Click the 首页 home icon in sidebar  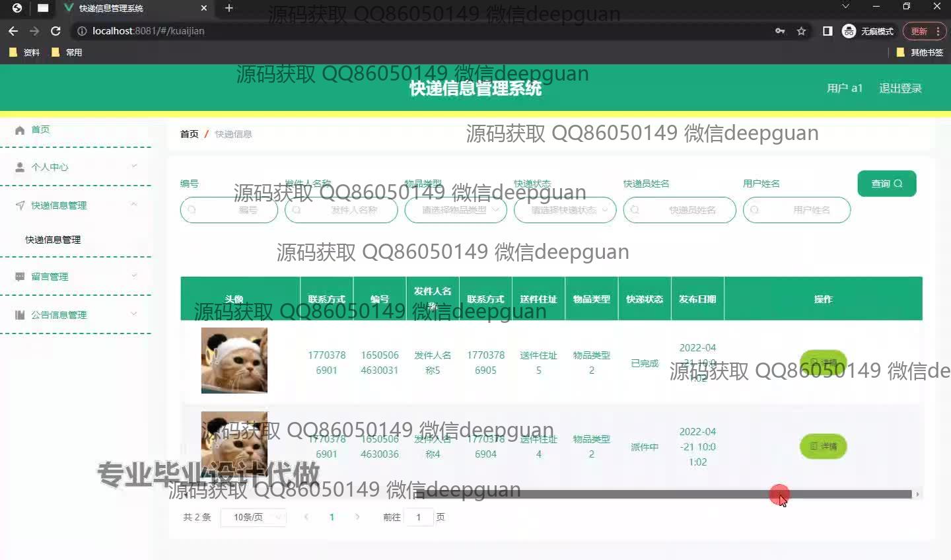pos(19,129)
